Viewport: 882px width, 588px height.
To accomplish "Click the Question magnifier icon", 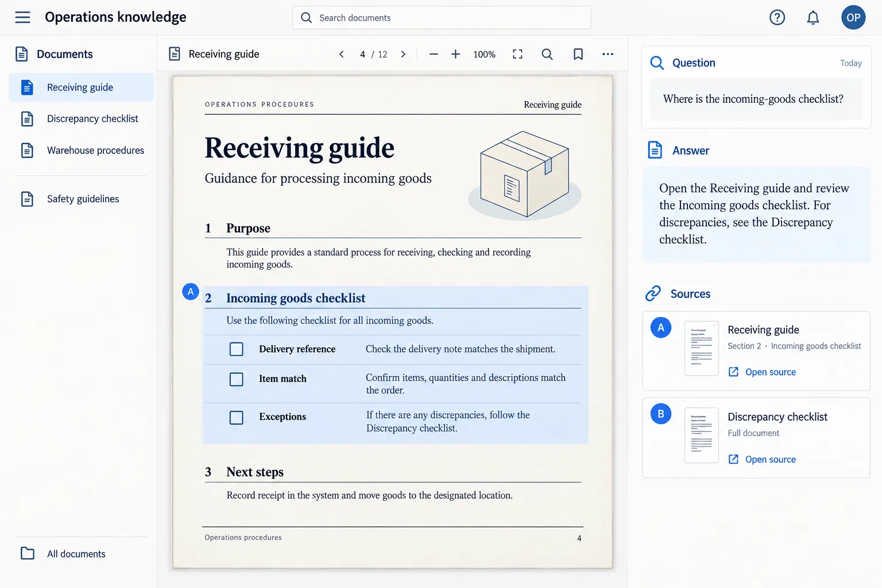I will point(657,63).
